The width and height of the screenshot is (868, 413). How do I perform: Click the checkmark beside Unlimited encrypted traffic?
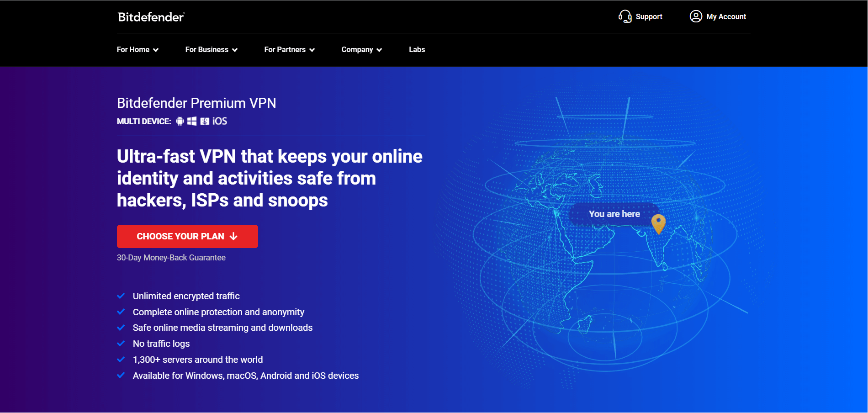tap(121, 296)
